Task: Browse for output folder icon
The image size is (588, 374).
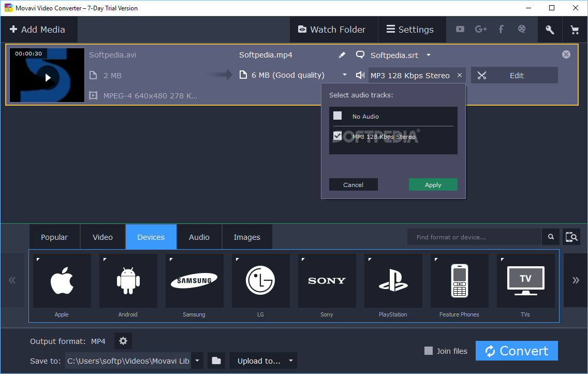Action: (216, 361)
